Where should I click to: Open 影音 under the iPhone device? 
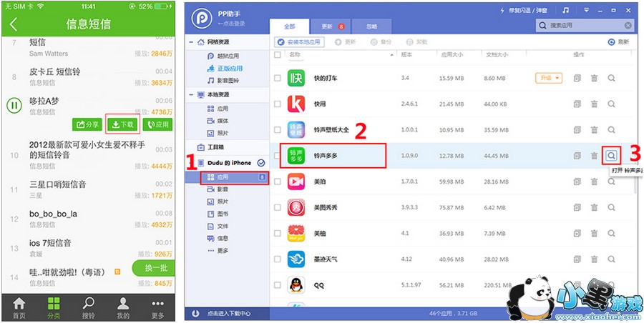[x=218, y=189]
